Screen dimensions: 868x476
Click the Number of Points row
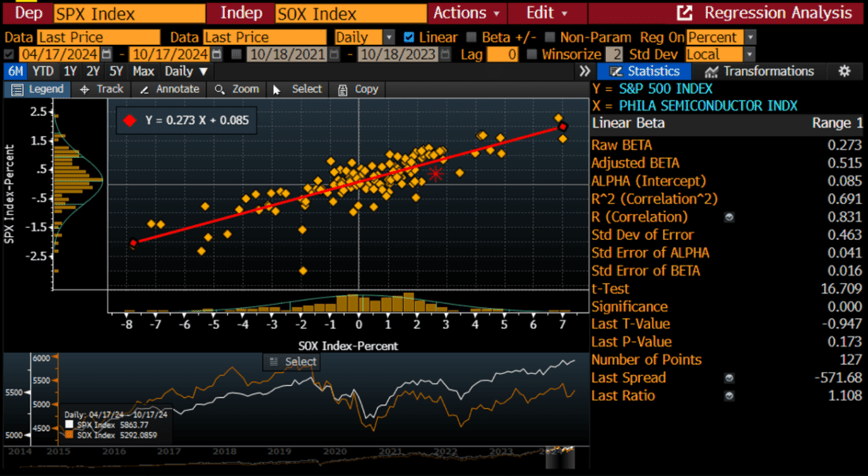[726, 360]
